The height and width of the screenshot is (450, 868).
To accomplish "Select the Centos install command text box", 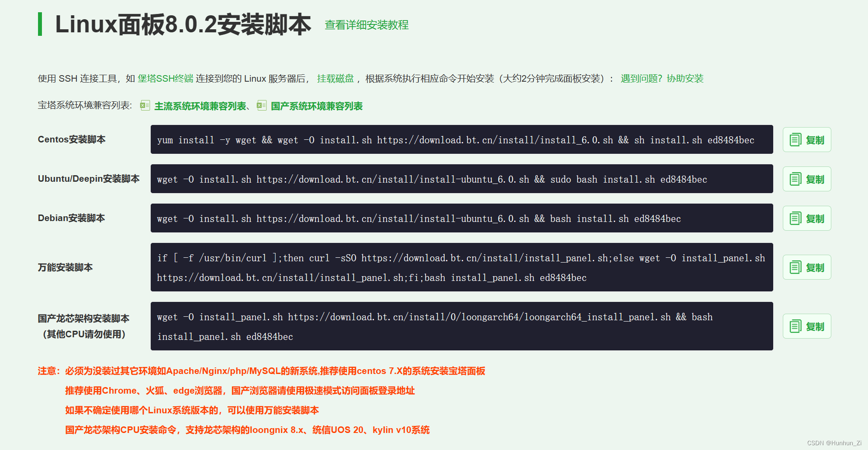I will [x=461, y=140].
